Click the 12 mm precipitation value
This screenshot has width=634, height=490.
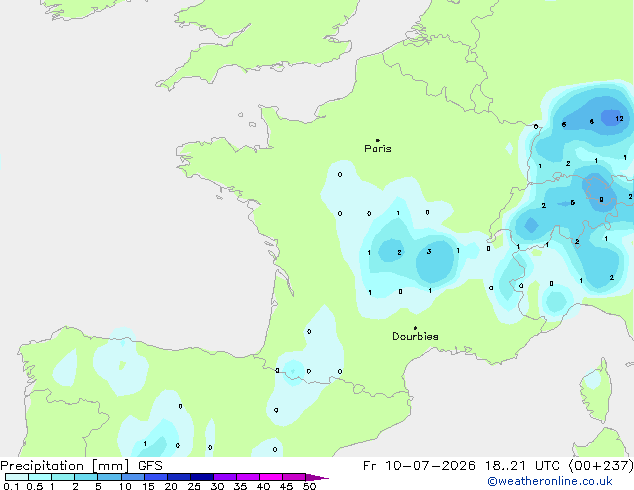coord(619,119)
